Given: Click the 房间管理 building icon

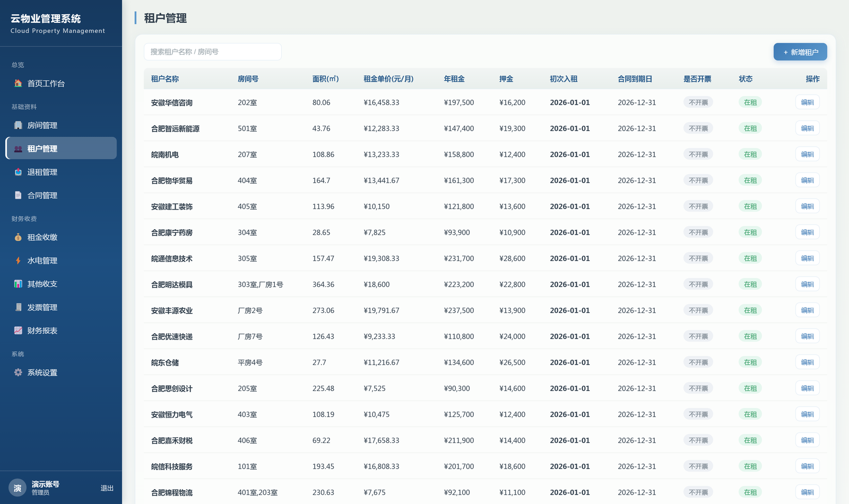Looking at the screenshot, I should 18,125.
